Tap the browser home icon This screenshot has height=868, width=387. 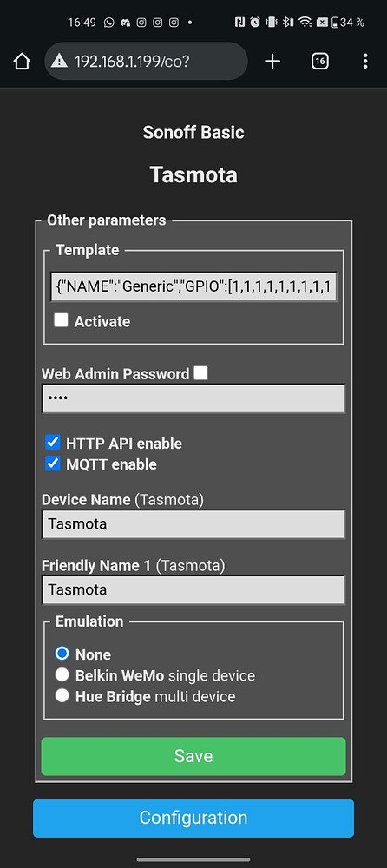[22, 62]
